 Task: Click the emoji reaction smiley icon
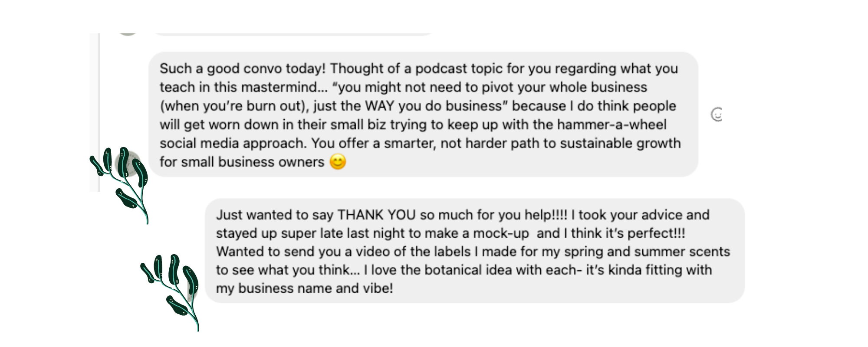pos(717,115)
